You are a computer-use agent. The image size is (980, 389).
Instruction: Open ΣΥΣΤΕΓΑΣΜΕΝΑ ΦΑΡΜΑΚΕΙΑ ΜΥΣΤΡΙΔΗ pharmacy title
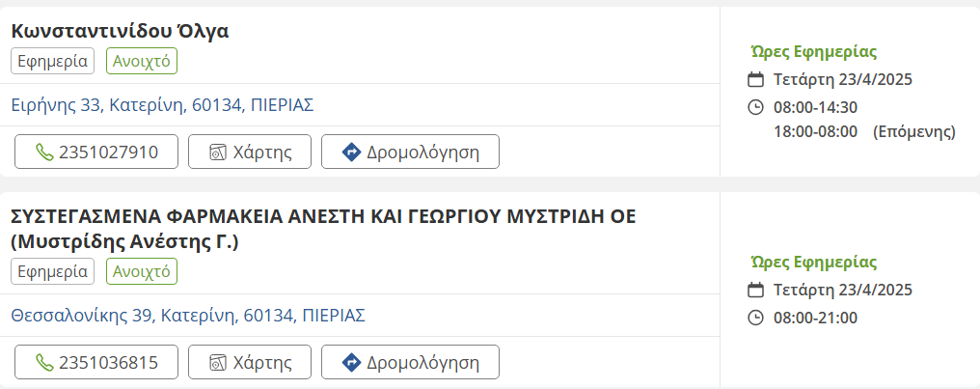(323, 216)
